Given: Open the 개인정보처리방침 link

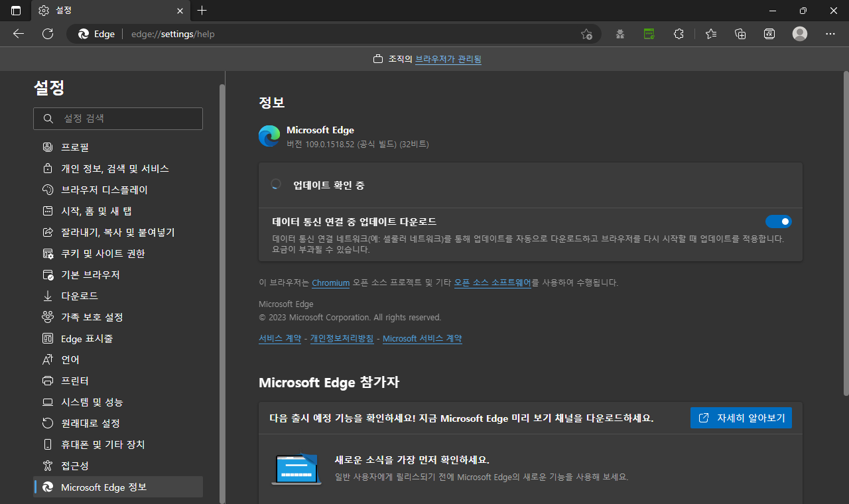Looking at the screenshot, I should pyautogui.click(x=342, y=338).
